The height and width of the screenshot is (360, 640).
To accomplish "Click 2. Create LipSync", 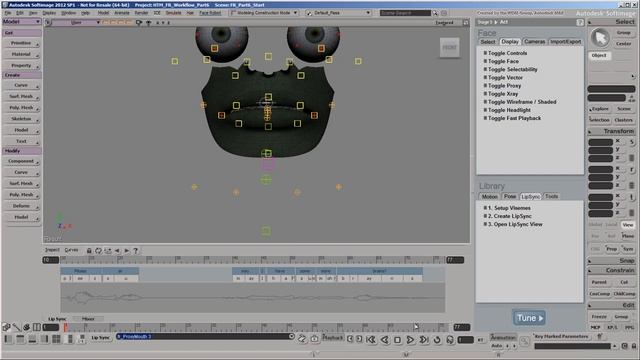I will pos(510,216).
